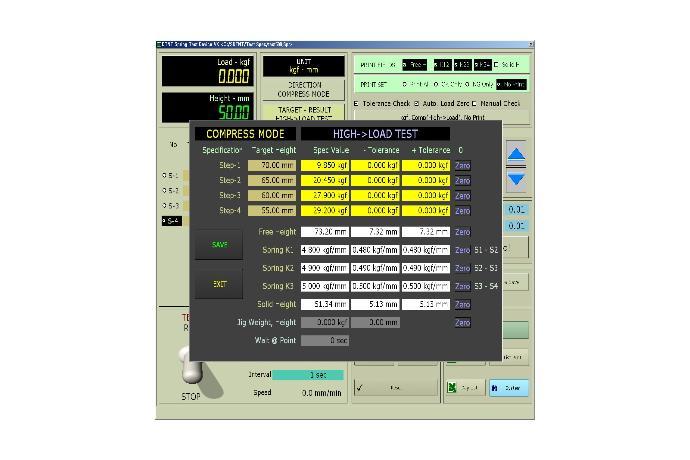The image size is (690, 460).
Task: Click Step-2 target height field 65.00 mm
Action: (x=272, y=180)
